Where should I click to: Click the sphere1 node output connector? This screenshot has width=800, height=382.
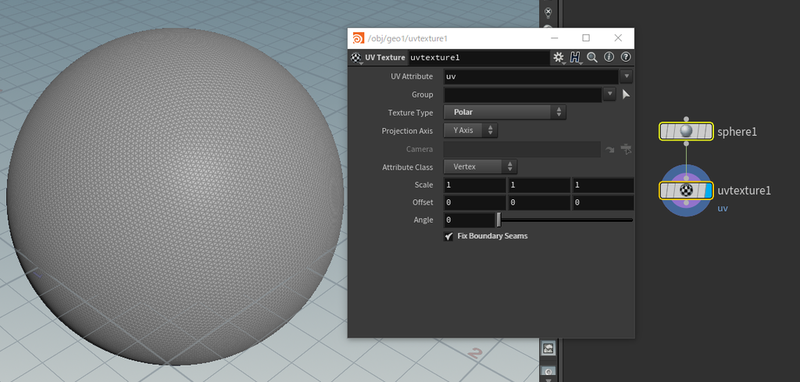686,144
